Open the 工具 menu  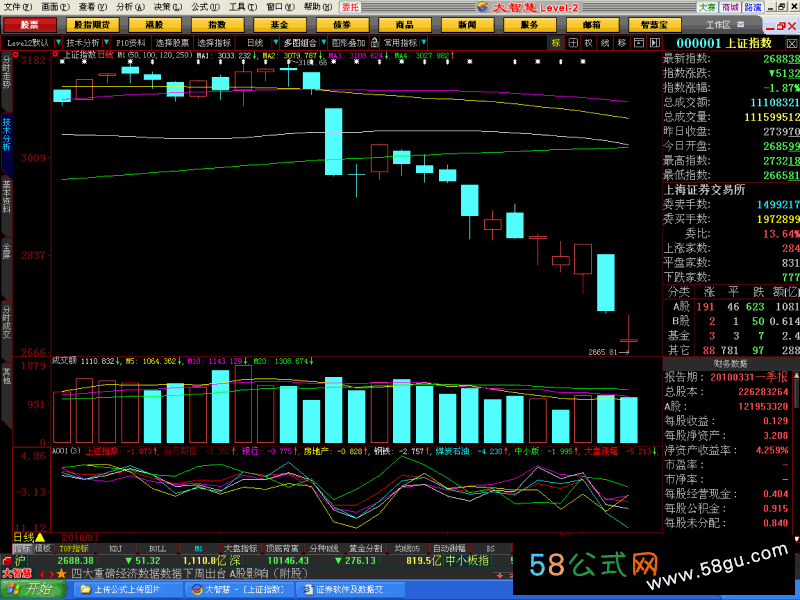pos(242,7)
